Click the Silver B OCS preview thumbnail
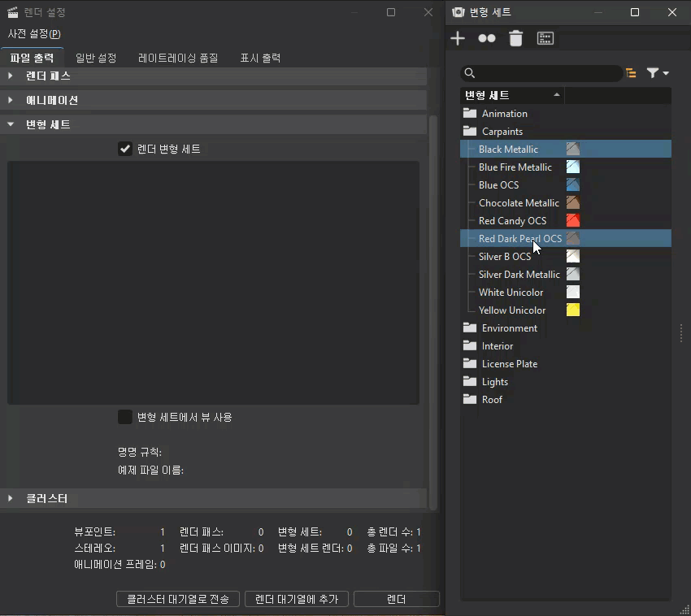Image resolution: width=691 pixels, height=616 pixels. pyautogui.click(x=573, y=257)
